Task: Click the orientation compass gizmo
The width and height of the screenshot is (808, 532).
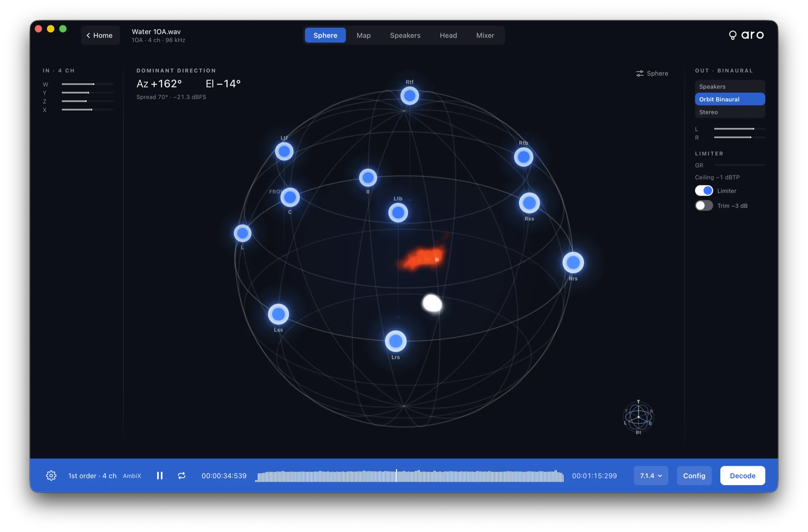Action: click(x=638, y=417)
